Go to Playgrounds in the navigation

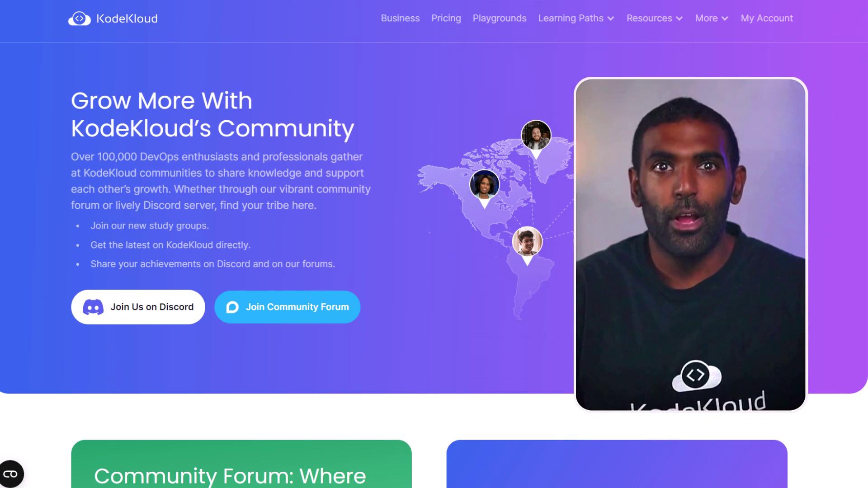(x=500, y=19)
